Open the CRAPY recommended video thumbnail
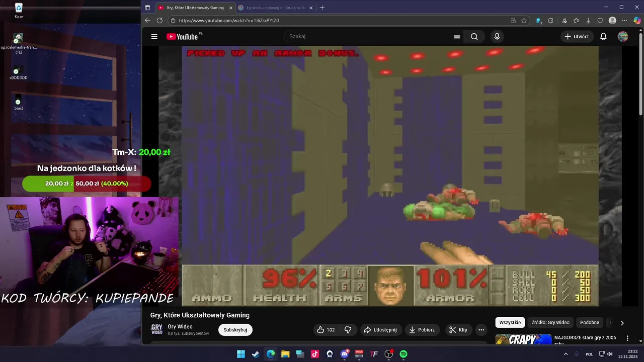644x362 pixels. (x=523, y=339)
